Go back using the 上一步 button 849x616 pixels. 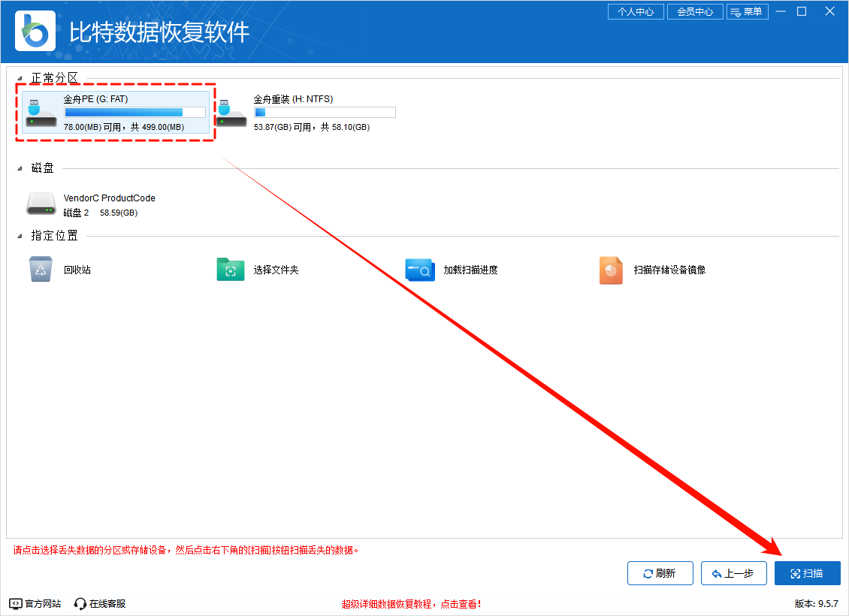(733, 572)
